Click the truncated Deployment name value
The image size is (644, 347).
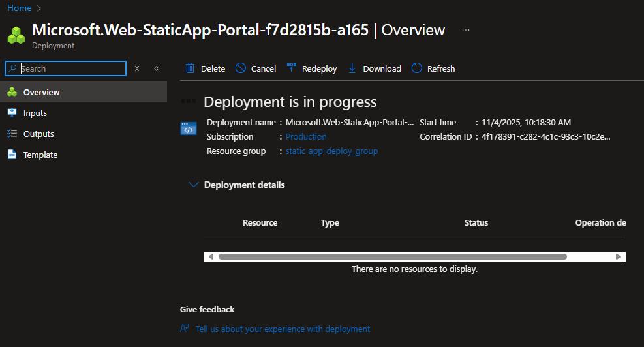[x=350, y=122]
